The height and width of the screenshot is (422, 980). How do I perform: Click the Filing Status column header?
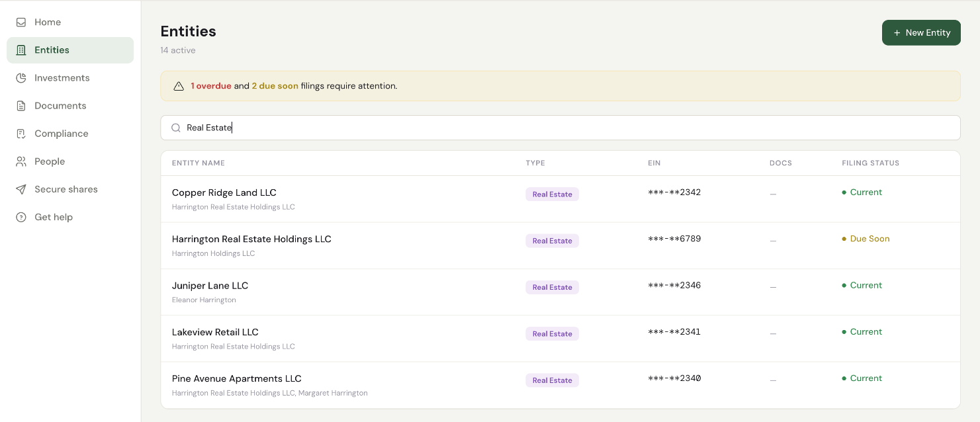point(870,163)
